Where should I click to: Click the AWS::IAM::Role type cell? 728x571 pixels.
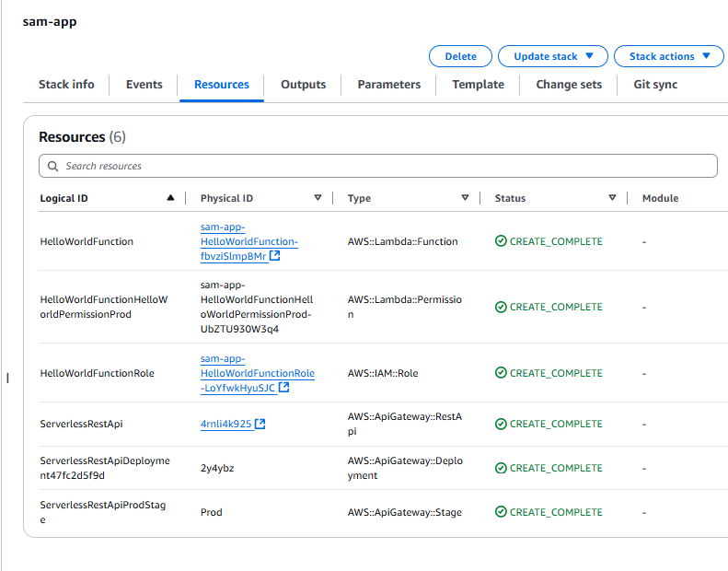[383, 373]
